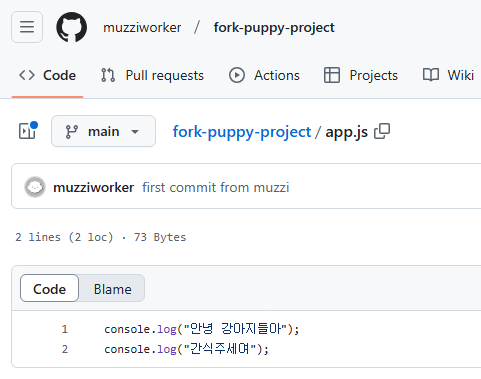The image size is (481, 379).
Task: Open the Actions tab
Action: click(264, 75)
